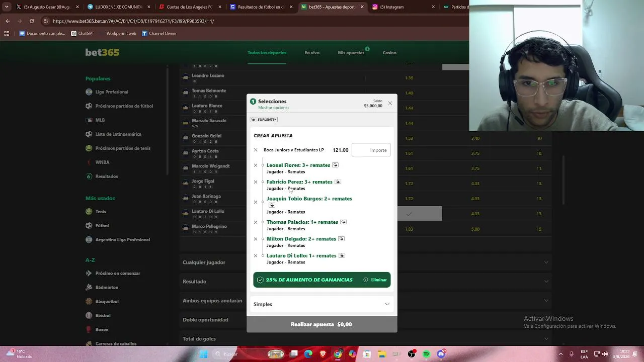Select MLB in the sidebar
Viewport: 644px width, 362px height.
(100, 120)
